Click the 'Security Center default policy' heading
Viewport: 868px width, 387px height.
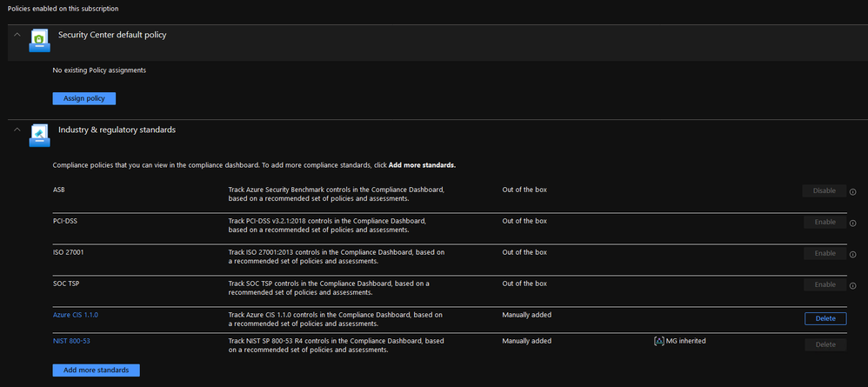(112, 35)
